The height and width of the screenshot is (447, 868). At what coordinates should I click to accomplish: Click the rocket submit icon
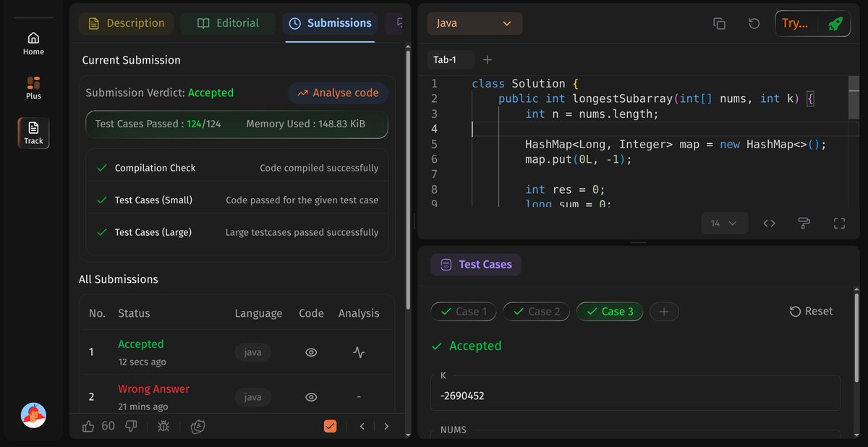point(835,23)
